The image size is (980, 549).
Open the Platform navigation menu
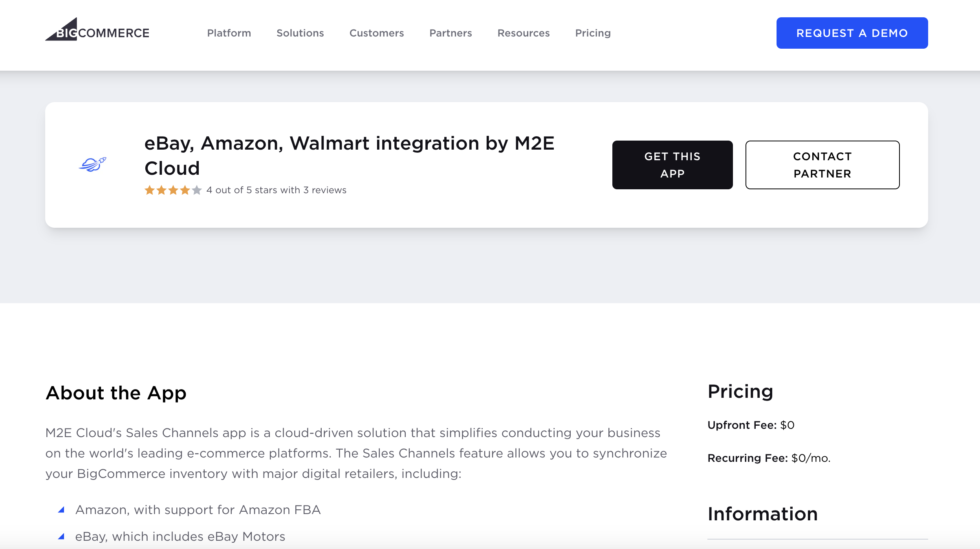point(229,33)
